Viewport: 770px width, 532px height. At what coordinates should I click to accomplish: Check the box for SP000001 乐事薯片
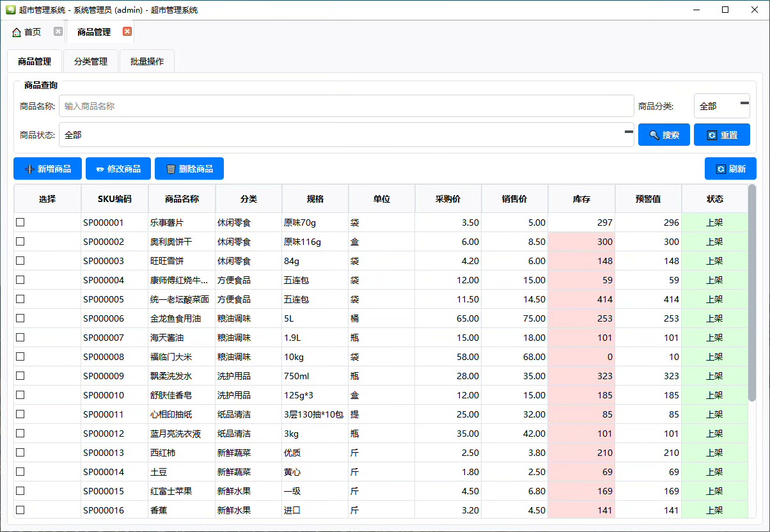[20, 223]
